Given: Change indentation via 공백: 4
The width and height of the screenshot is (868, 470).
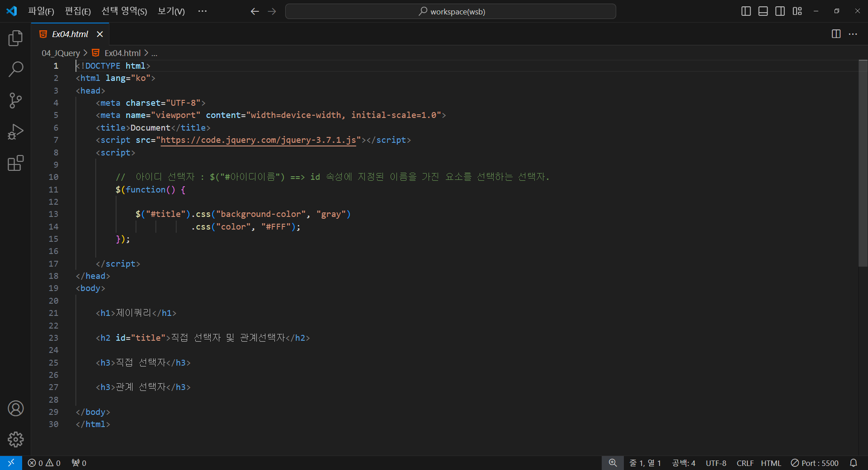Looking at the screenshot, I should pos(684,463).
